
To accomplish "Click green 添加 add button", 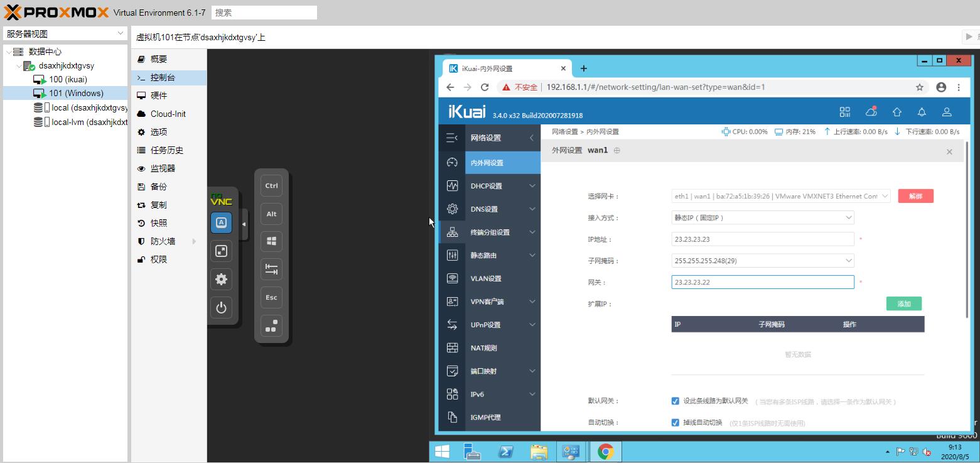I will pos(904,304).
